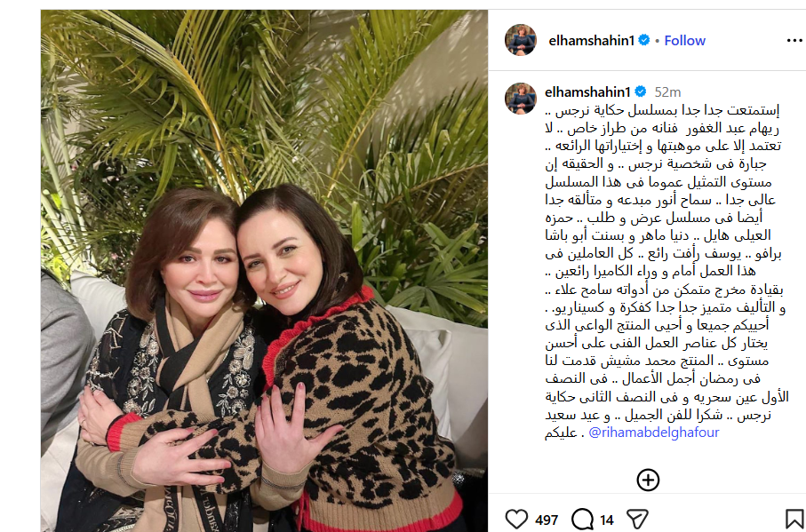Viewport: 806px width, 532px height.
Task: Click the photo of the two women
Action: pos(264,271)
